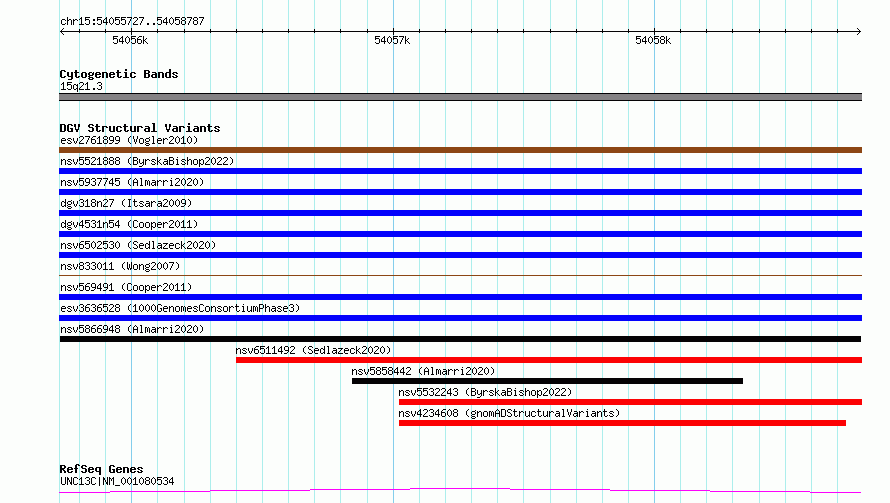Click the black nsv5866948 variant bar
Viewport: 890px width, 503px height.
point(460,339)
